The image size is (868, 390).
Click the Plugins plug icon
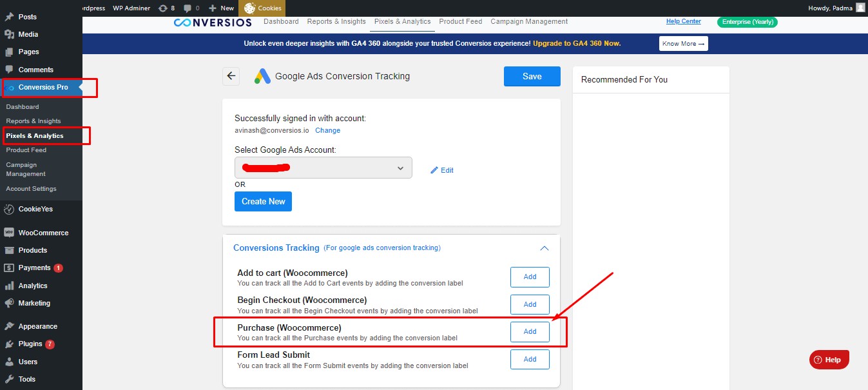click(9, 344)
